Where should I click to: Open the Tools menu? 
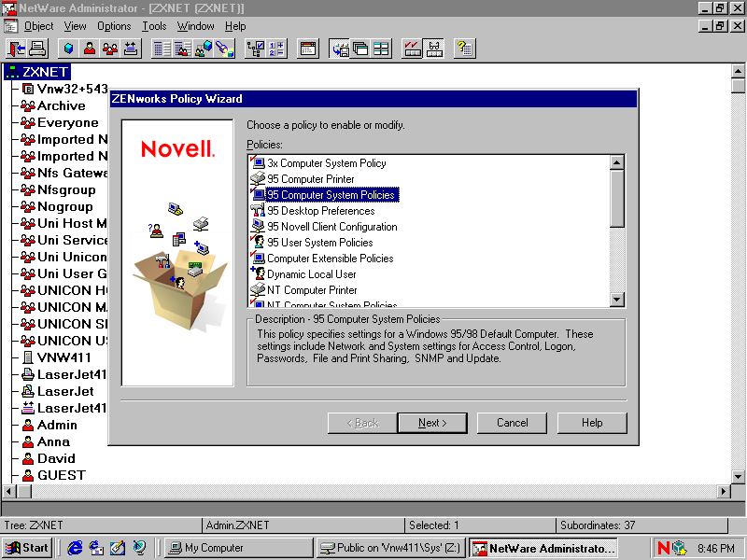pyautogui.click(x=154, y=26)
